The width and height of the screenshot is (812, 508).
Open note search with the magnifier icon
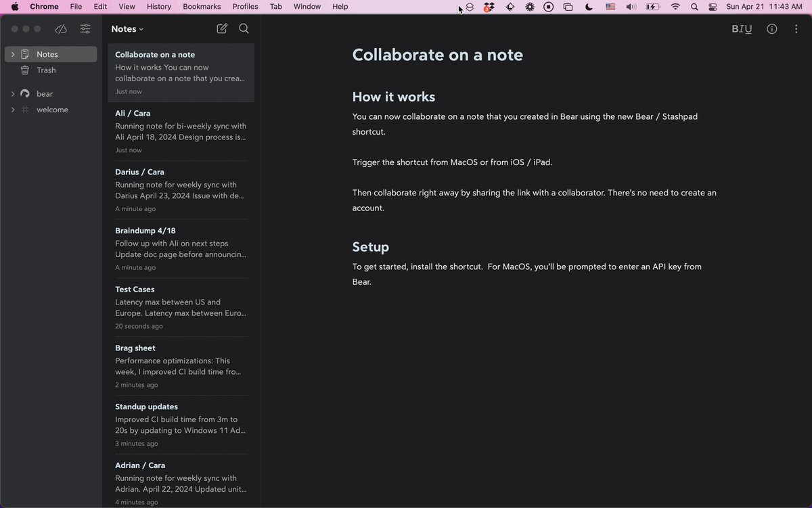pos(244,28)
